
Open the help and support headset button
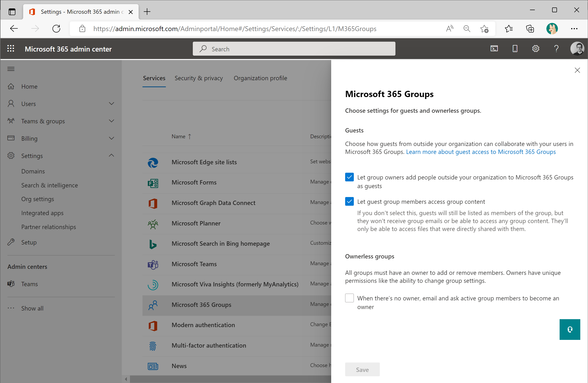click(570, 329)
